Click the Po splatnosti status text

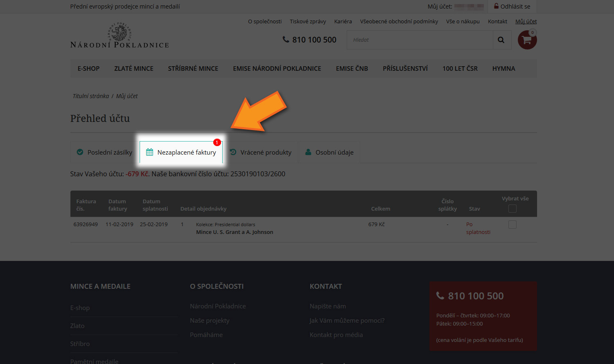478,228
